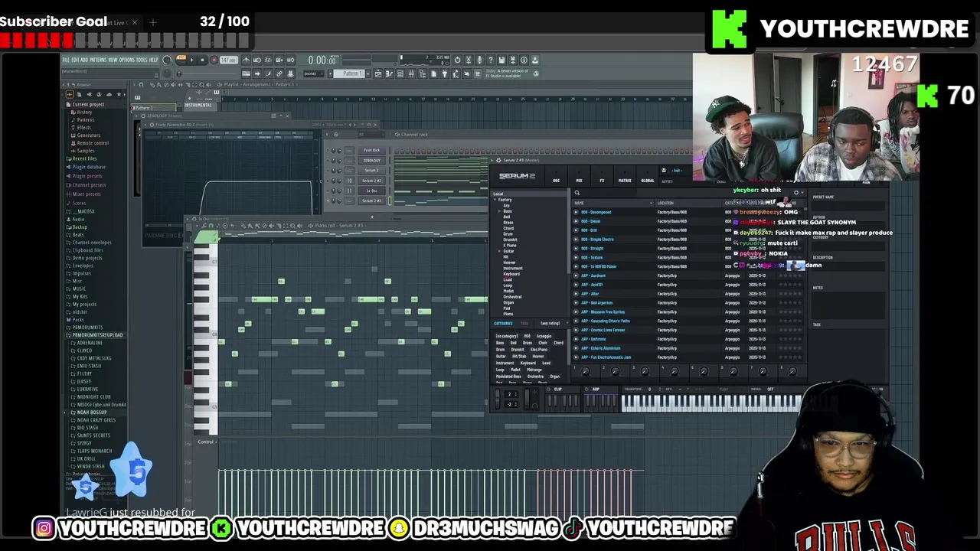Open the FILE menu
Image resolution: width=980 pixels, height=551 pixels.
(66, 60)
